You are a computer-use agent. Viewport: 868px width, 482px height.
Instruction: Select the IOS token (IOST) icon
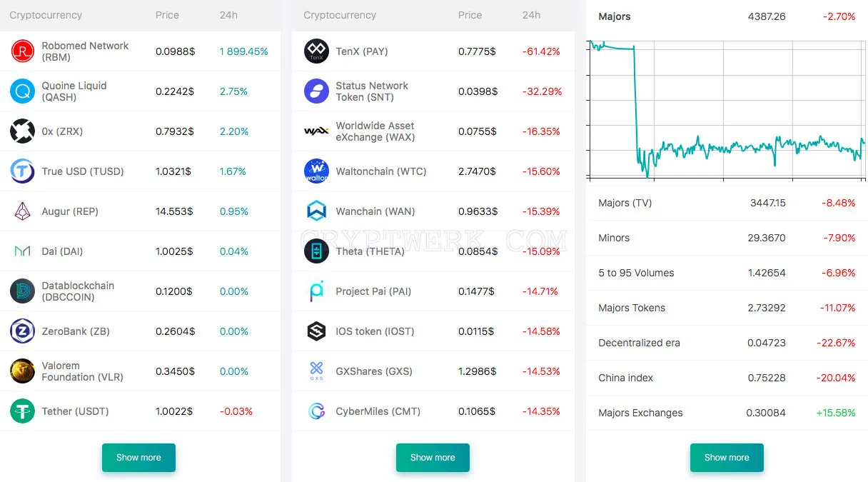317,331
